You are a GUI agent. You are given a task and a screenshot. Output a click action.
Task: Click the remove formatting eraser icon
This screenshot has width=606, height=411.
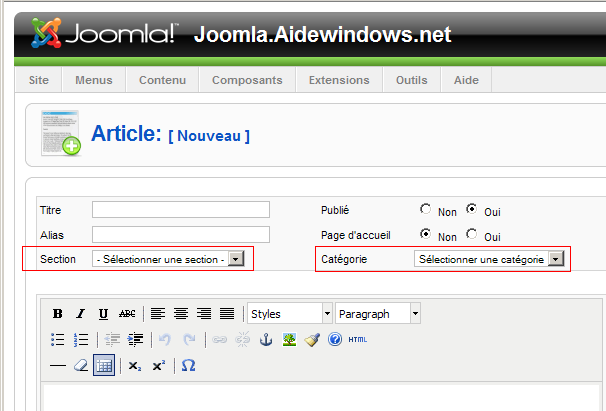coord(81,365)
